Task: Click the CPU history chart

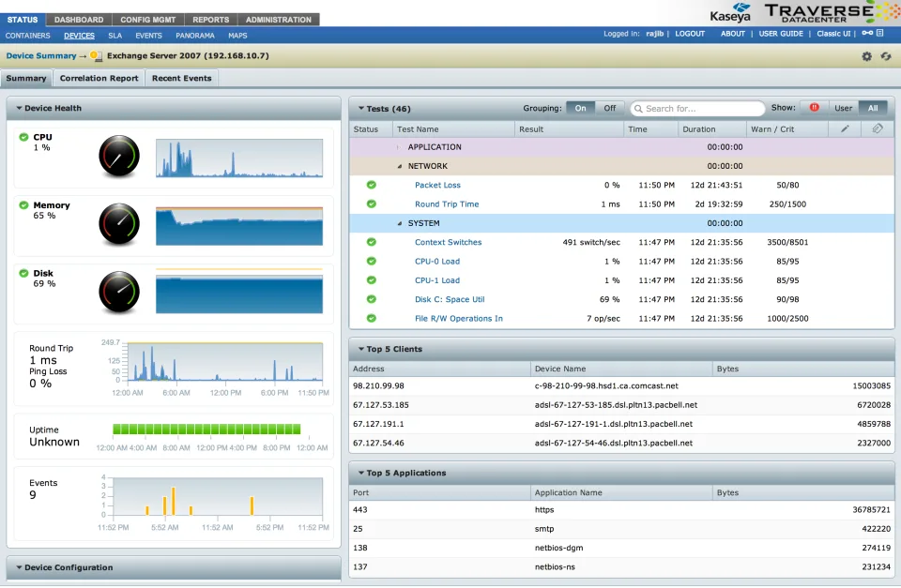Action: tap(239, 158)
